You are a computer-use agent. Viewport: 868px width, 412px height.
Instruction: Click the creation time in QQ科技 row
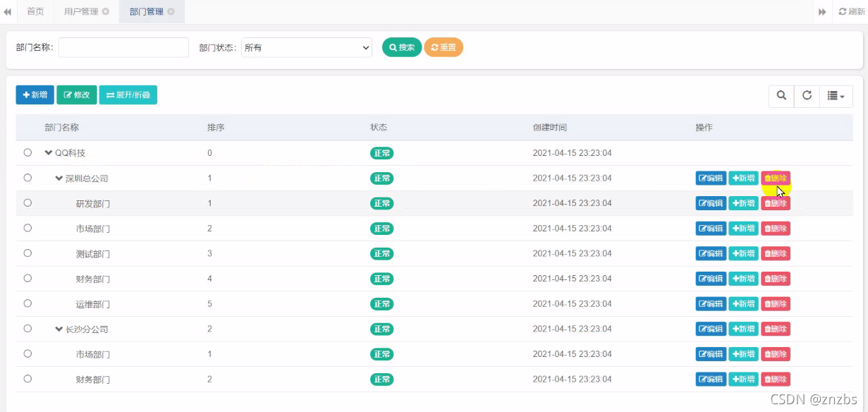click(x=573, y=153)
